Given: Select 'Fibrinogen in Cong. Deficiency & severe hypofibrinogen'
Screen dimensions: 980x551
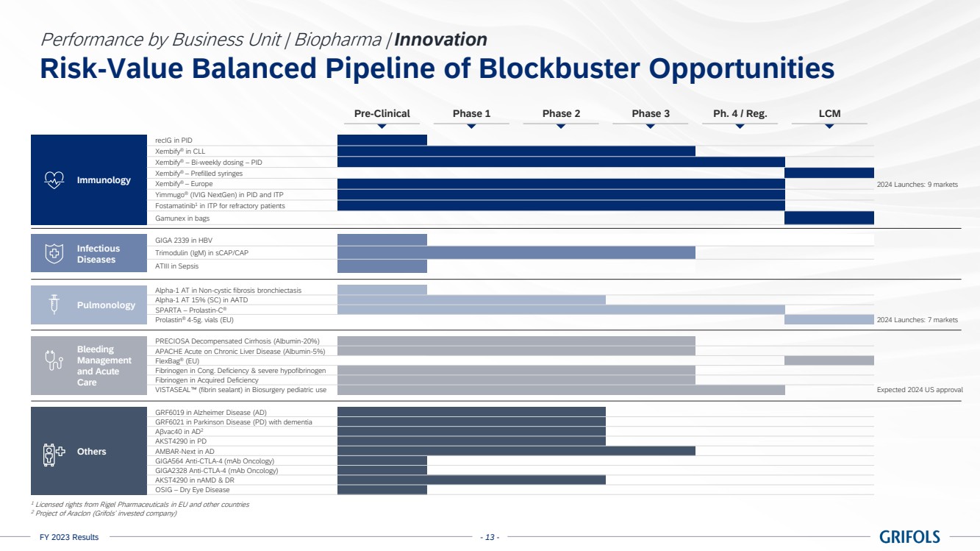Looking at the screenshot, I should [240, 371].
